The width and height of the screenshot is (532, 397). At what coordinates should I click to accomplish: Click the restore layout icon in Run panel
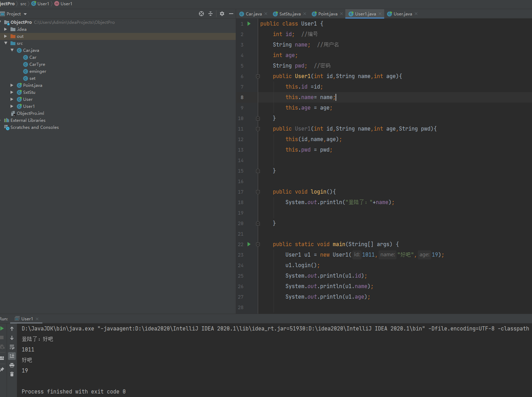click(x=2, y=358)
